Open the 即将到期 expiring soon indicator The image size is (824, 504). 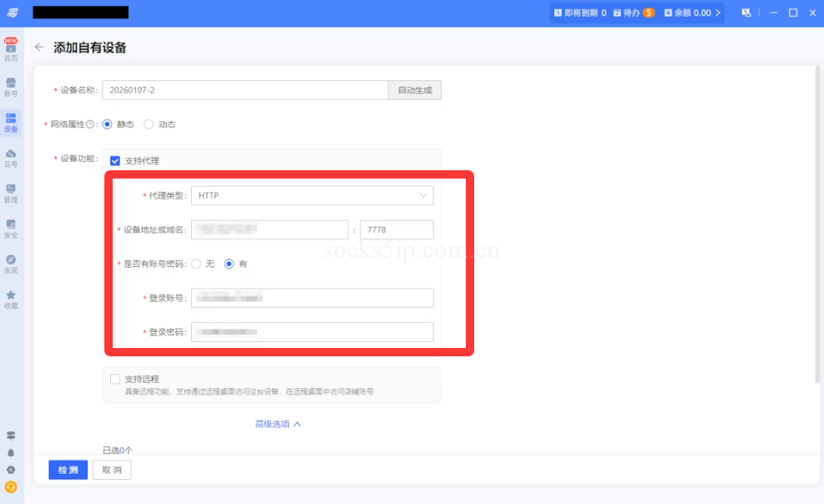coord(580,13)
